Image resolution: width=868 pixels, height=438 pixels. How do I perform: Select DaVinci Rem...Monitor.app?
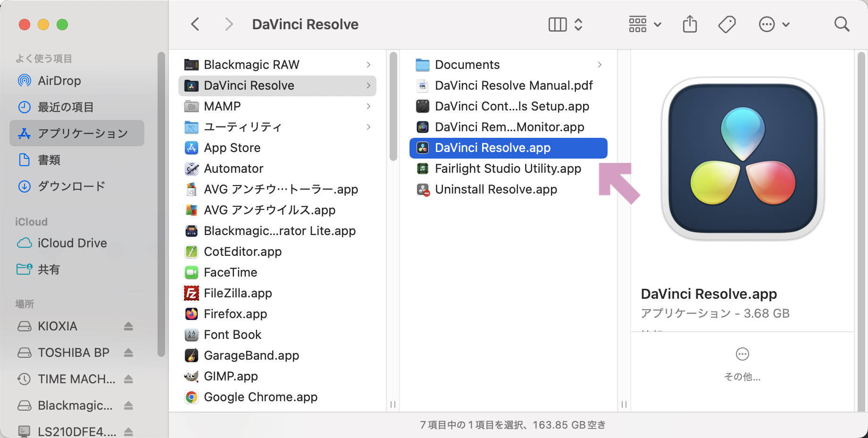(509, 127)
